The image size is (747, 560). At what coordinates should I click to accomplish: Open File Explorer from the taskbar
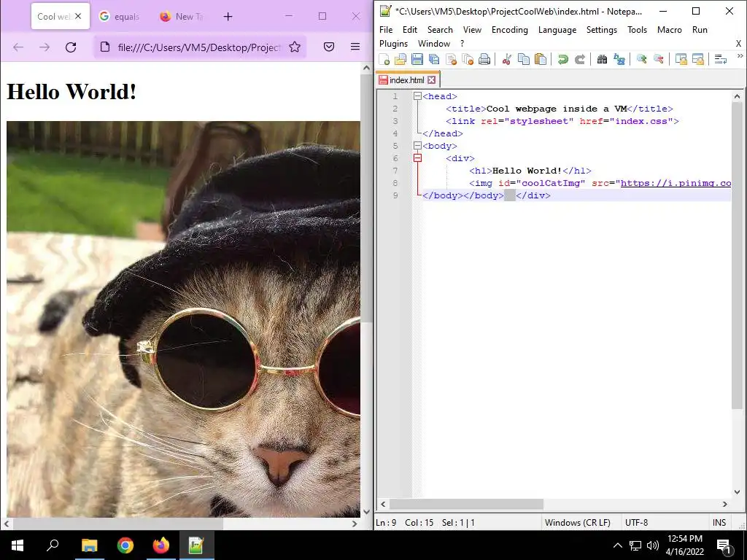pyautogui.click(x=89, y=545)
